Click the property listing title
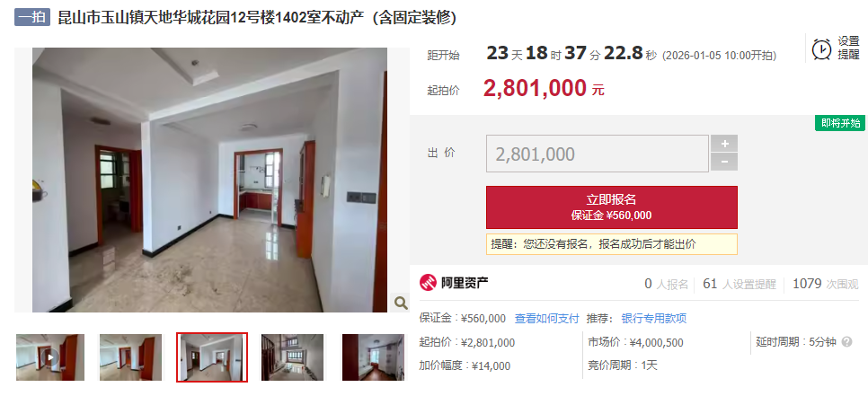 pos(257,18)
